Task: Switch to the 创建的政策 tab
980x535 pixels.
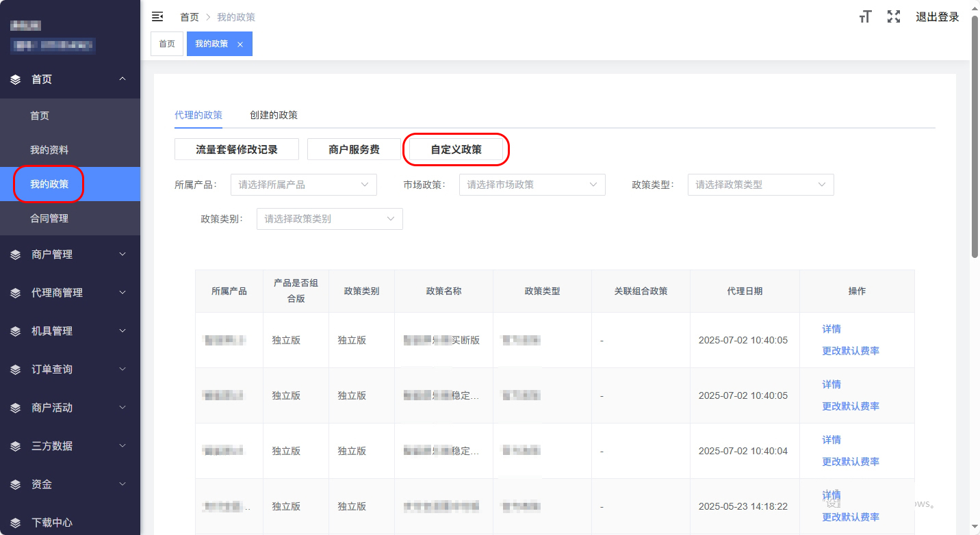Action: click(274, 115)
